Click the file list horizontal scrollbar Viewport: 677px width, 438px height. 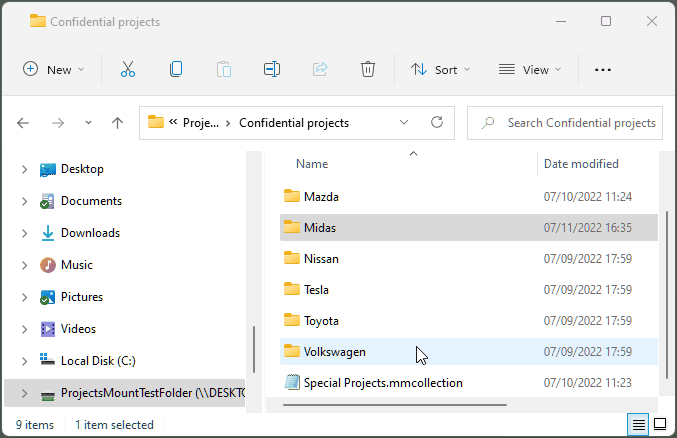[395, 405]
